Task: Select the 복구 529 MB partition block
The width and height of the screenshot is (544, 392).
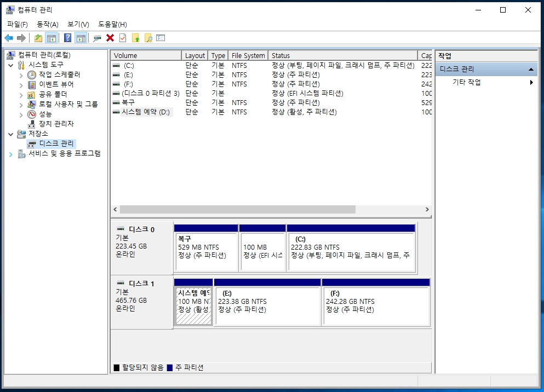Action: (206, 248)
